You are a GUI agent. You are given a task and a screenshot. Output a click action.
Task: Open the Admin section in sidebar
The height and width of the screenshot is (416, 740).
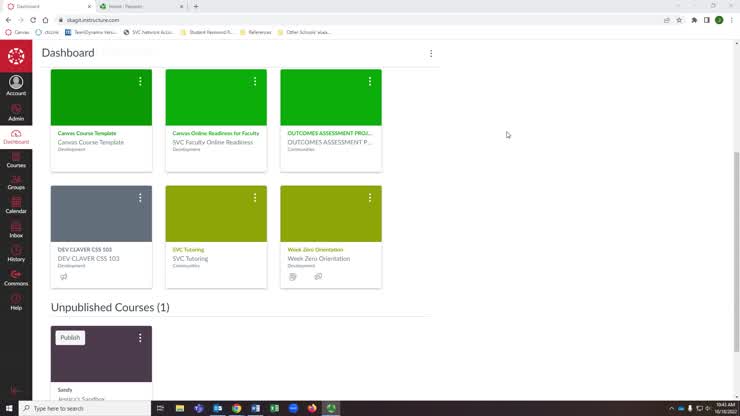(x=16, y=112)
